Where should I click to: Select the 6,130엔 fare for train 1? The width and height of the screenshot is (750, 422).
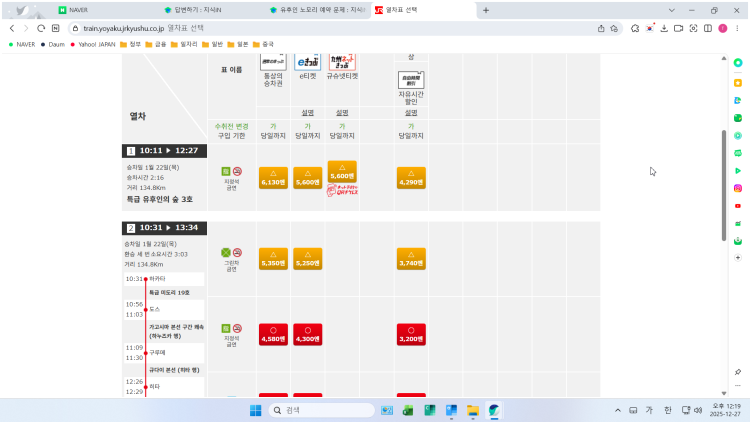pyautogui.click(x=273, y=178)
